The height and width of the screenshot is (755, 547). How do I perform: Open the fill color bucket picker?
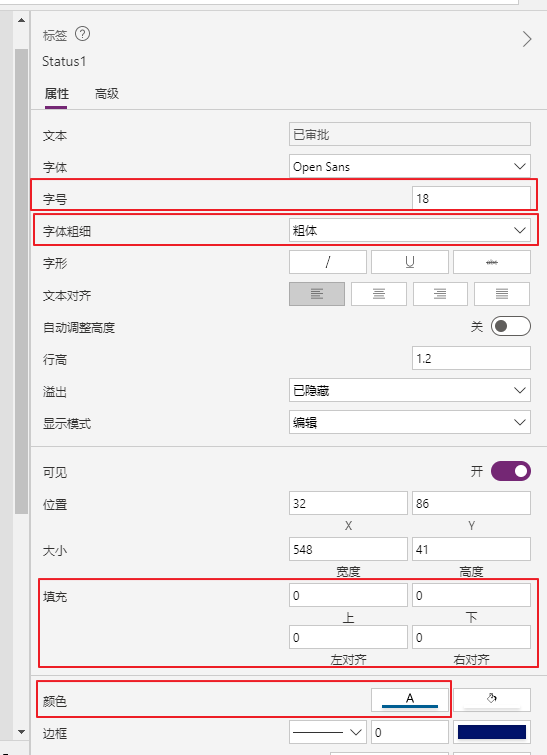(x=492, y=700)
